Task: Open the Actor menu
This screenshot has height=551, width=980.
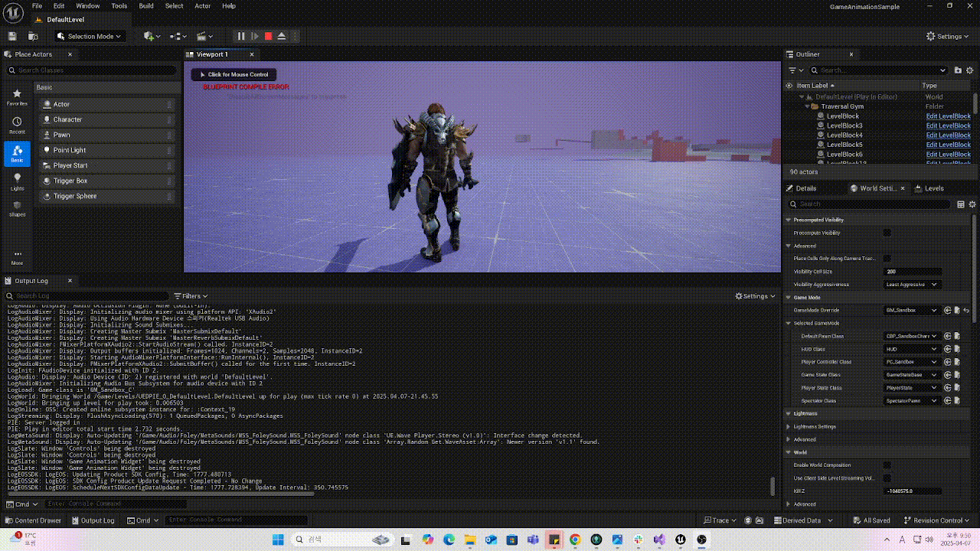Action: (x=203, y=5)
